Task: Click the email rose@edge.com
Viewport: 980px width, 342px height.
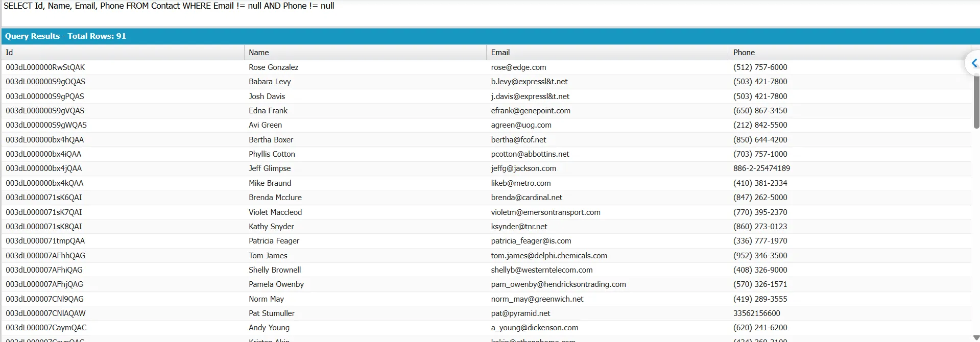Action: 518,67
